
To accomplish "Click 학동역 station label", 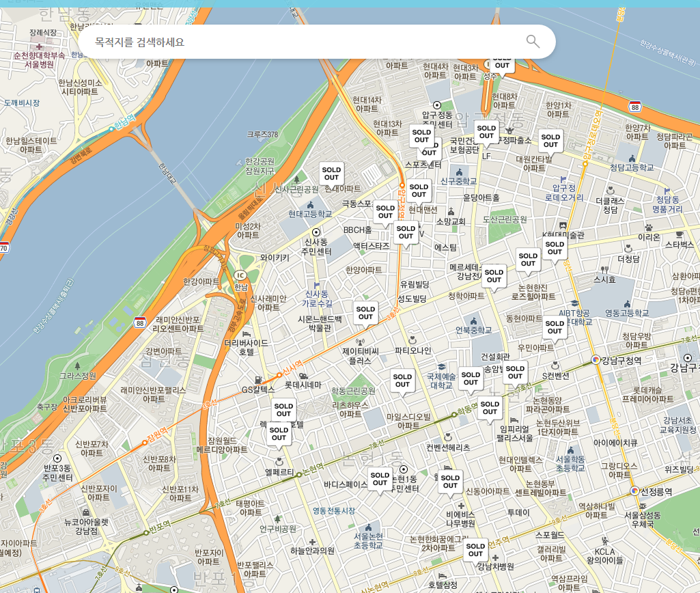I will pyautogui.click(x=467, y=409).
